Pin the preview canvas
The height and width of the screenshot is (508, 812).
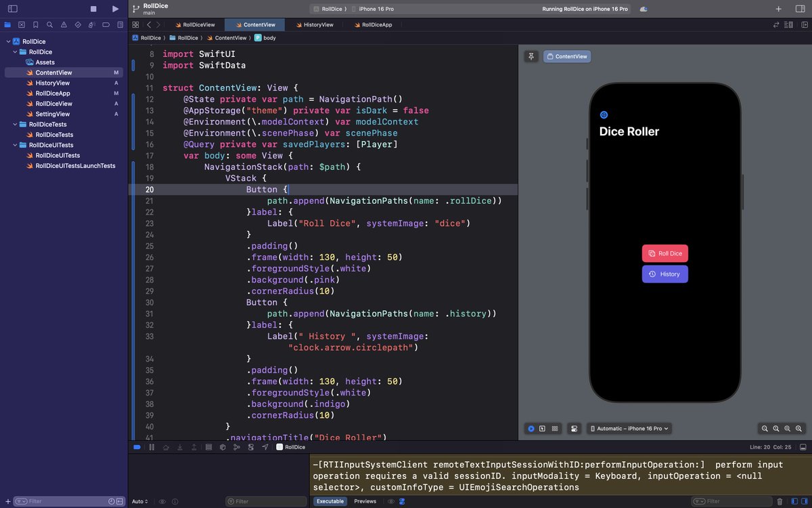(x=531, y=56)
